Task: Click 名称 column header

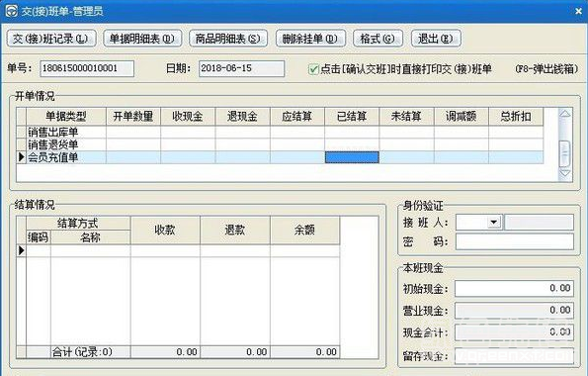Action: click(90, 237)
